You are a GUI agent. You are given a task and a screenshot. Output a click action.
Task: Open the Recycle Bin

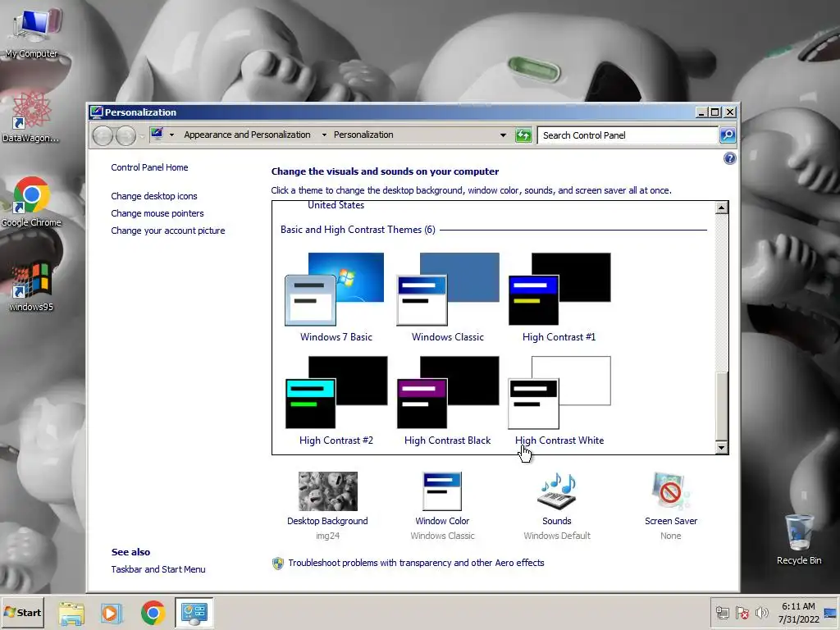click(x=799, y=540)
